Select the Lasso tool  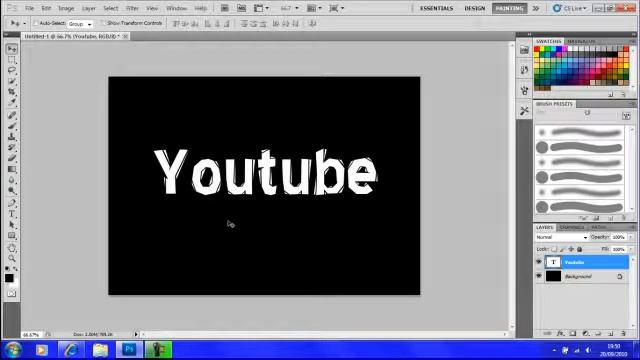(x=12, y=70)
